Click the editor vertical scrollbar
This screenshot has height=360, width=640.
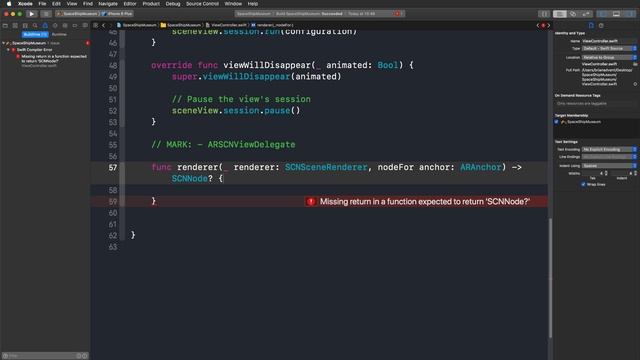pyautogui.click(x=550, y=278)
